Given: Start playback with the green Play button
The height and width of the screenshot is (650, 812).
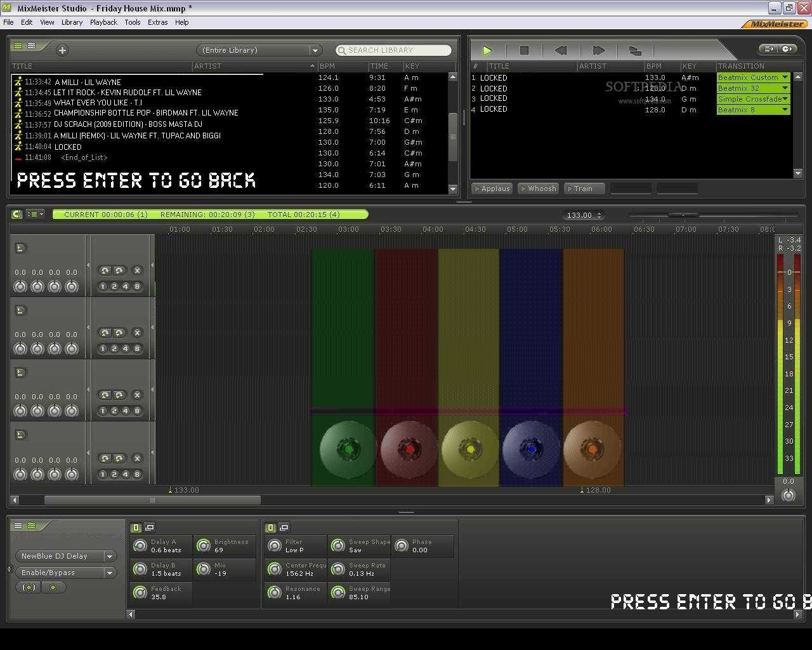Looking at the screenshot, I should point(487,50).
